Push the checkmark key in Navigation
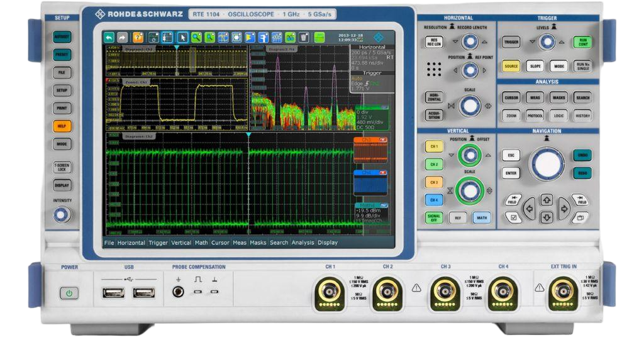The image size is (644, 362). pyautogui.click(x=513, y=217)
